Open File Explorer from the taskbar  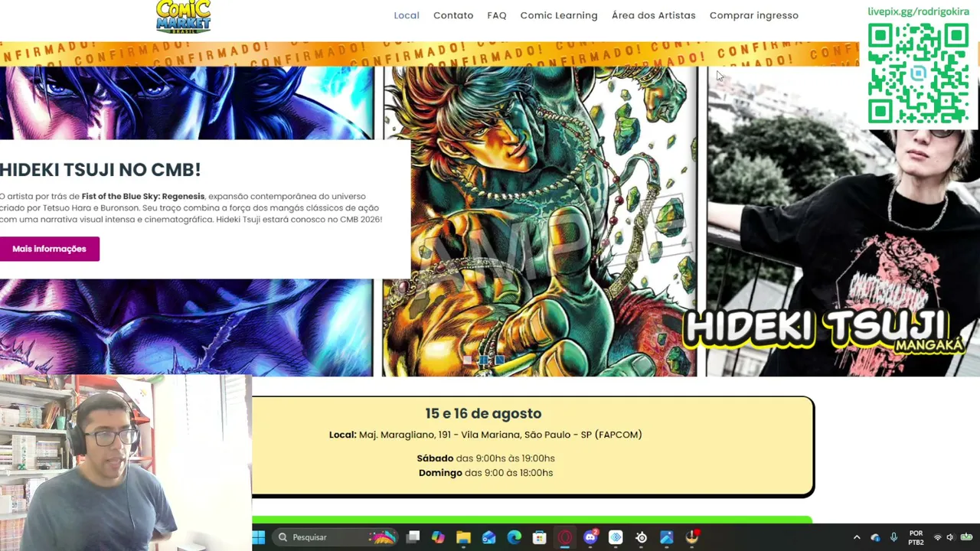coord(463,537)
